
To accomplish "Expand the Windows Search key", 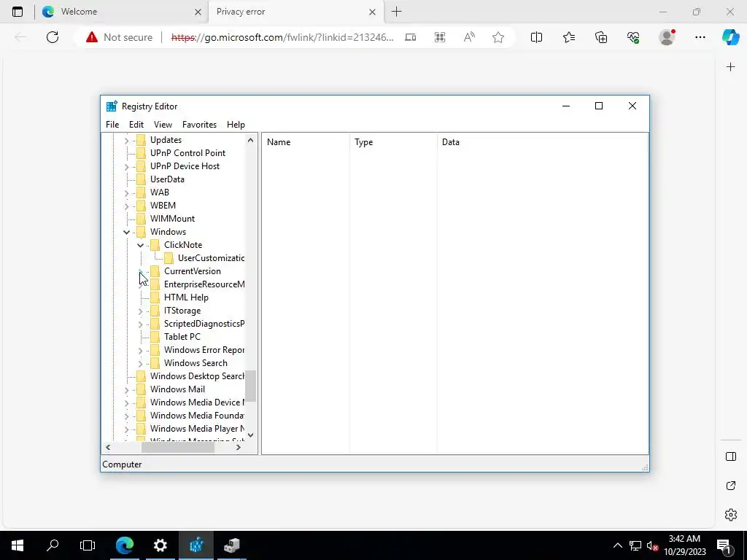I will (x=140, y=364).
